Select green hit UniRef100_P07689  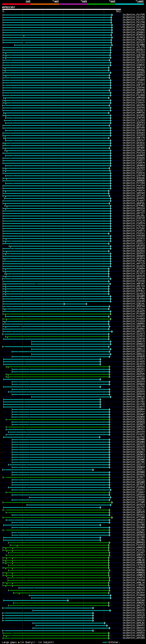[x=134, y=314]
